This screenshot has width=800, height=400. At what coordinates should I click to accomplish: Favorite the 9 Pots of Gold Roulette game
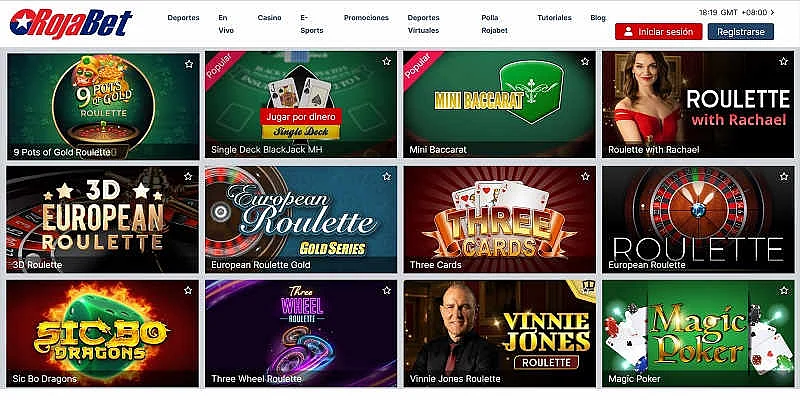(189, 64)
